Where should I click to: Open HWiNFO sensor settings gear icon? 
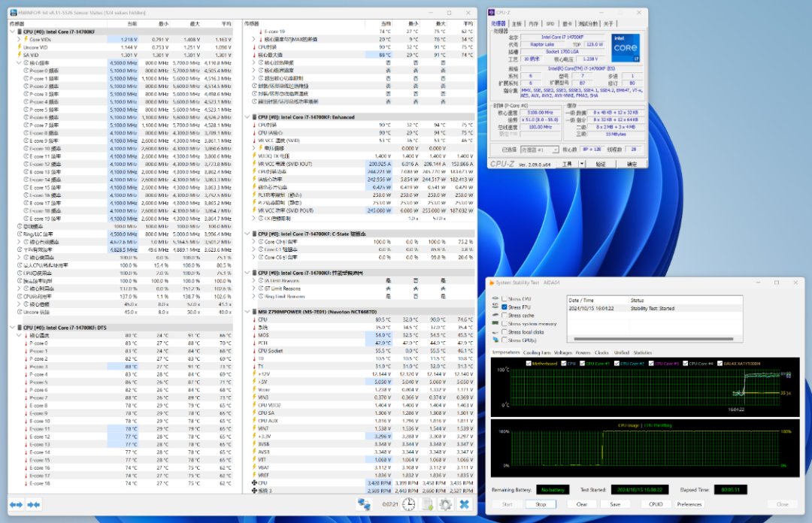coord(445,504)
